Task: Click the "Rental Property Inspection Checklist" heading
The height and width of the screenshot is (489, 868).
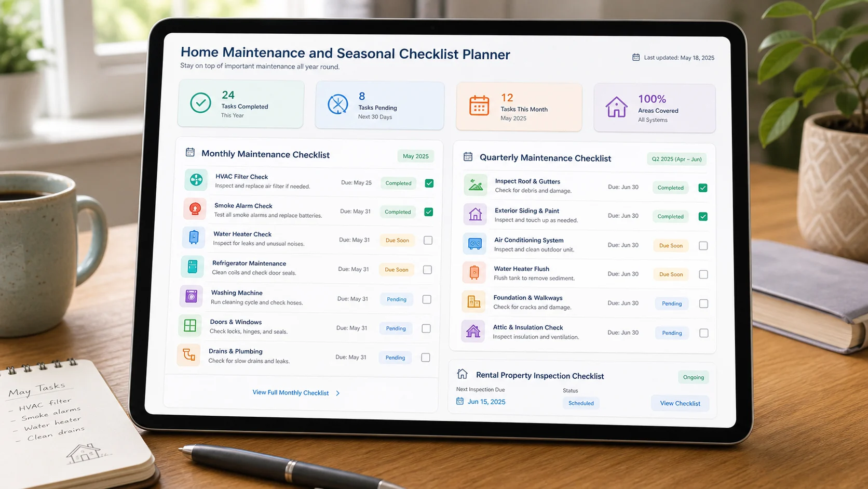Action: click(540, 375)
